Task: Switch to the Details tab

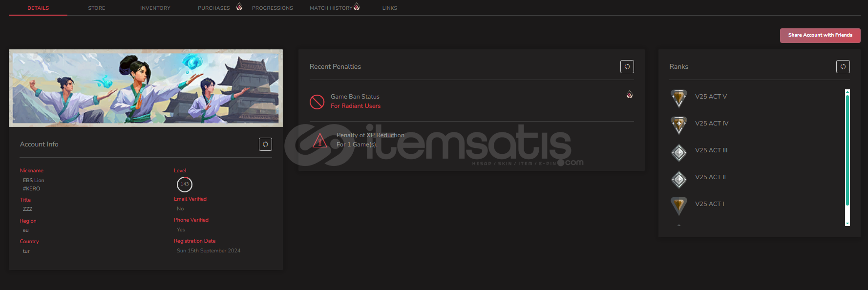Action: (x=38, y=8)
